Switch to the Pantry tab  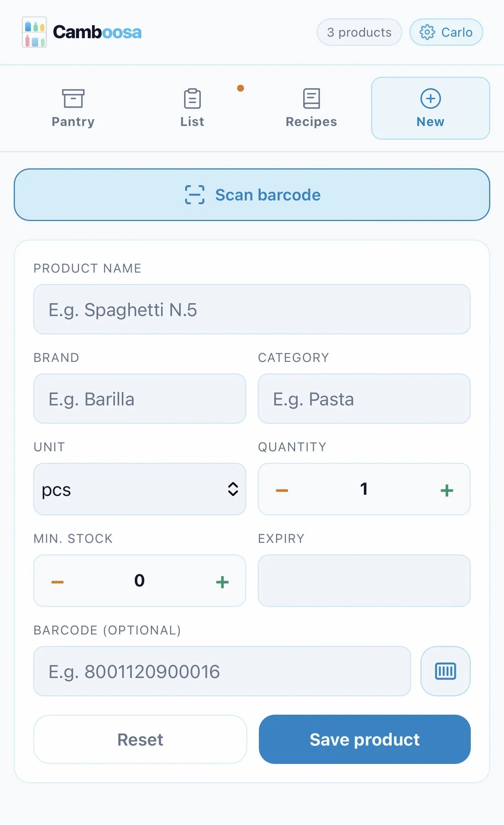coord(73,108)
